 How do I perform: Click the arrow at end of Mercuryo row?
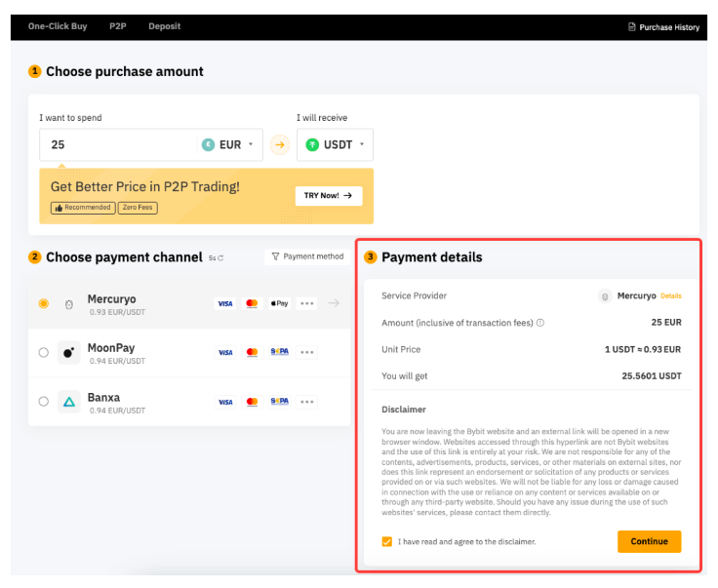(x=334, y=303)
